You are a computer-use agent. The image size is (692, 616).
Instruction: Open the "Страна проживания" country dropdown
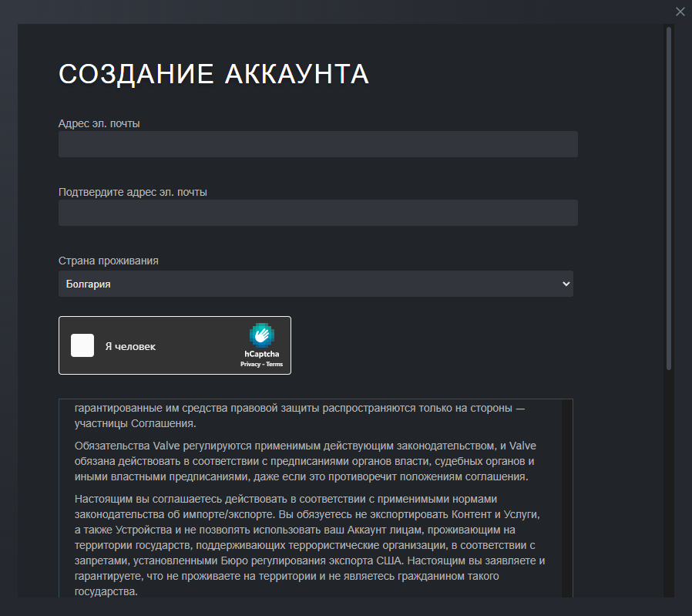[315, 284]
